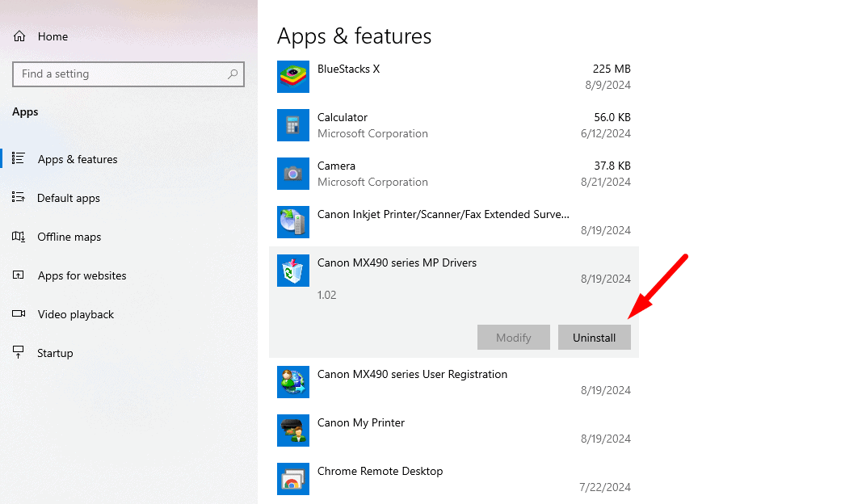Select Canon MX490 series MP Drivers name
This screenshot has height=504, width=845.
397,263
